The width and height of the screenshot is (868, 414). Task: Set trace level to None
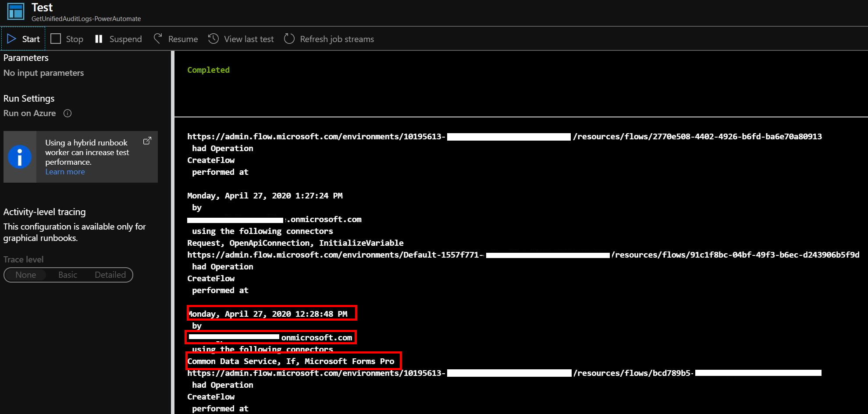coord(26,275)
